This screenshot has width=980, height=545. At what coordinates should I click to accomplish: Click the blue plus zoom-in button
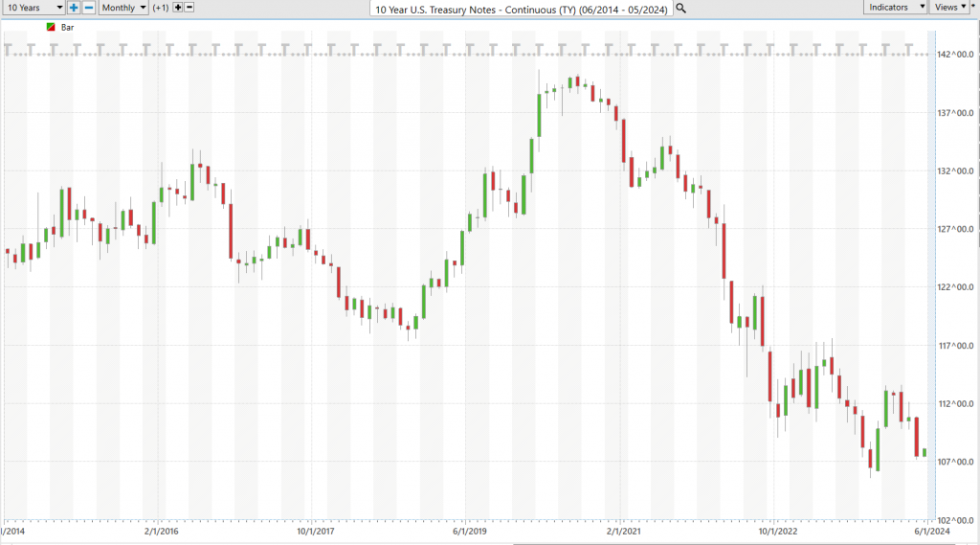74,8
